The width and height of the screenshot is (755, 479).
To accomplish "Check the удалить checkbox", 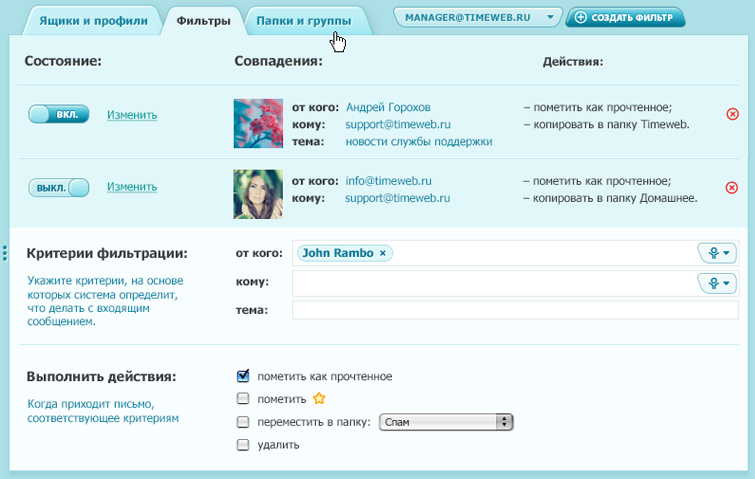I will click(243, 445).
